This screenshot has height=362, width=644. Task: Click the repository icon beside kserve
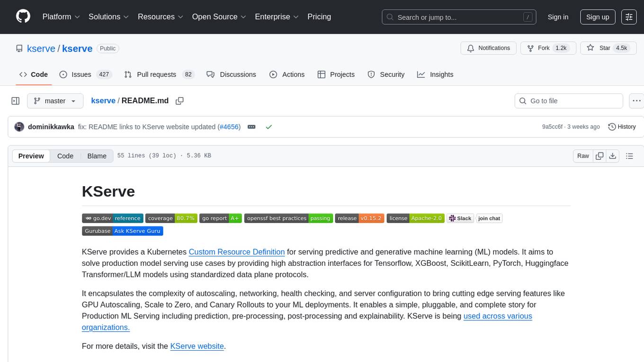(19, 48)
